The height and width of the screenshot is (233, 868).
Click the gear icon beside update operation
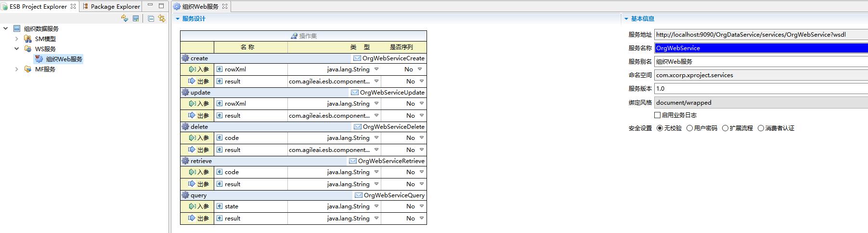185,92
